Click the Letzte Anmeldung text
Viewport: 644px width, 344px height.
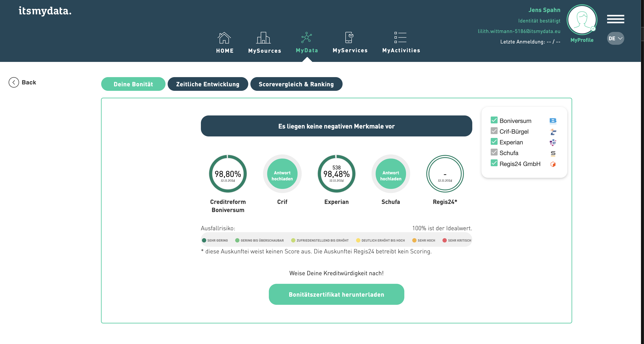[x=530, y=42]
